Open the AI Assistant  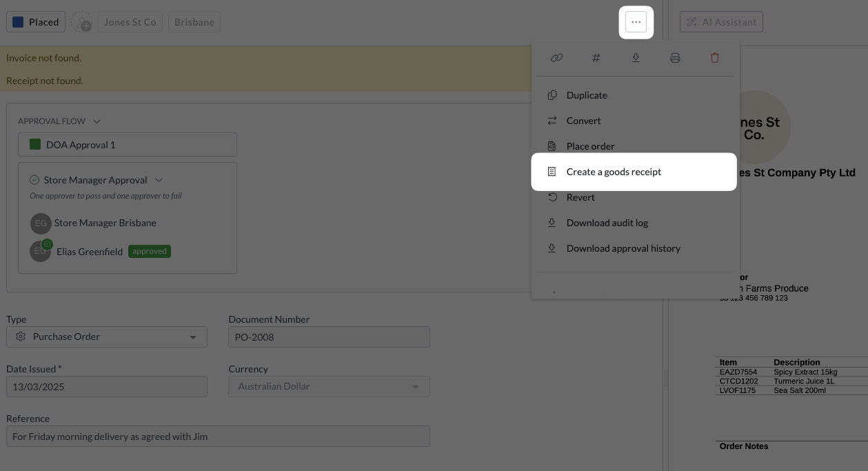(721, 22)
